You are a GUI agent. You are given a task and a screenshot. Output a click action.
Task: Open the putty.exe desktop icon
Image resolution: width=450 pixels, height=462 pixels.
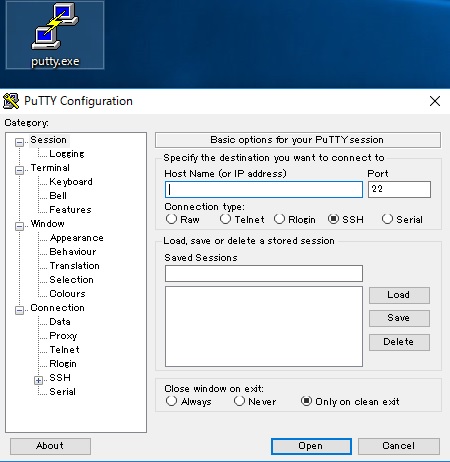pyautogui.click(x=55, y=35)
